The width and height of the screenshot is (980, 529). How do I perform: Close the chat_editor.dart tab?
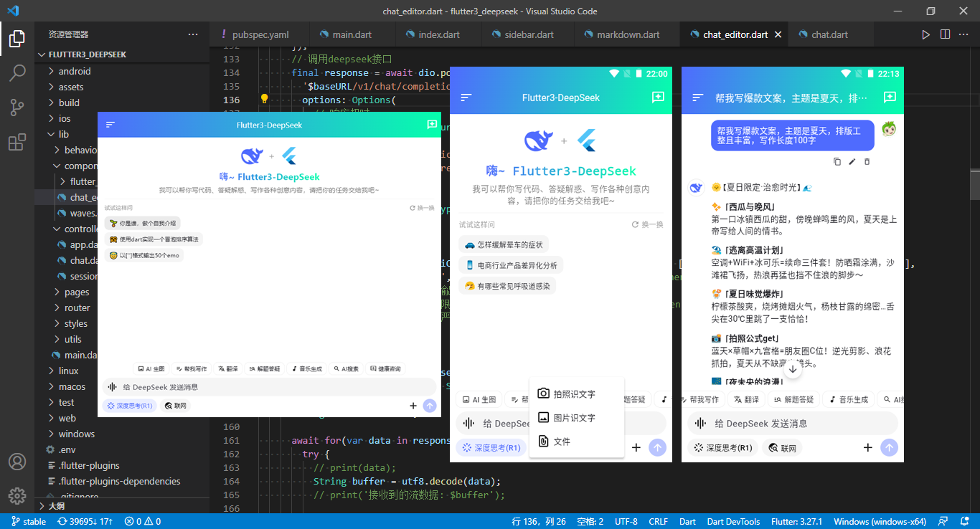[x=778, y=34]
